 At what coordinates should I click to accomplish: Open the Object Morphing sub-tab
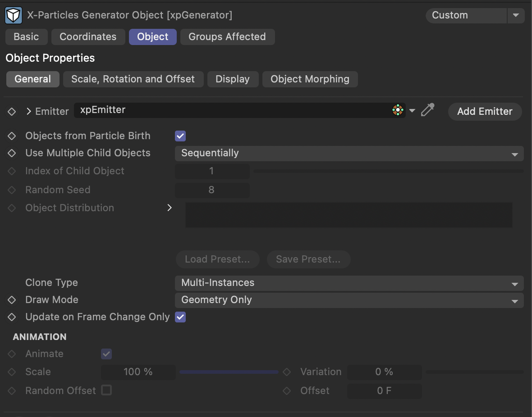pos(310,79)
